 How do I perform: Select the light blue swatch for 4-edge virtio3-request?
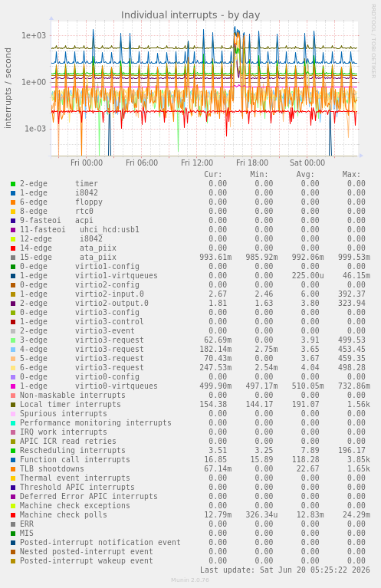tap(13, 350)
